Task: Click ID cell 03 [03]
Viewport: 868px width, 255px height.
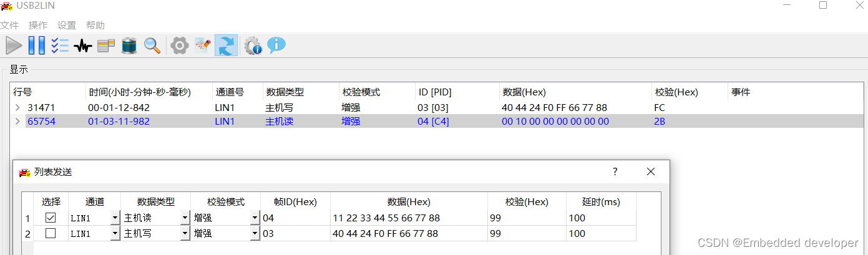Action: coord(433,108)
